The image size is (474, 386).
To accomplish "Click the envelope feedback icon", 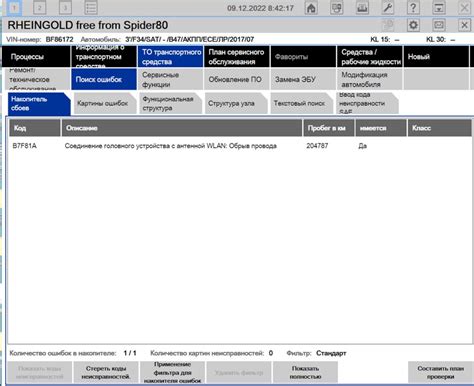I will point(439,25).
